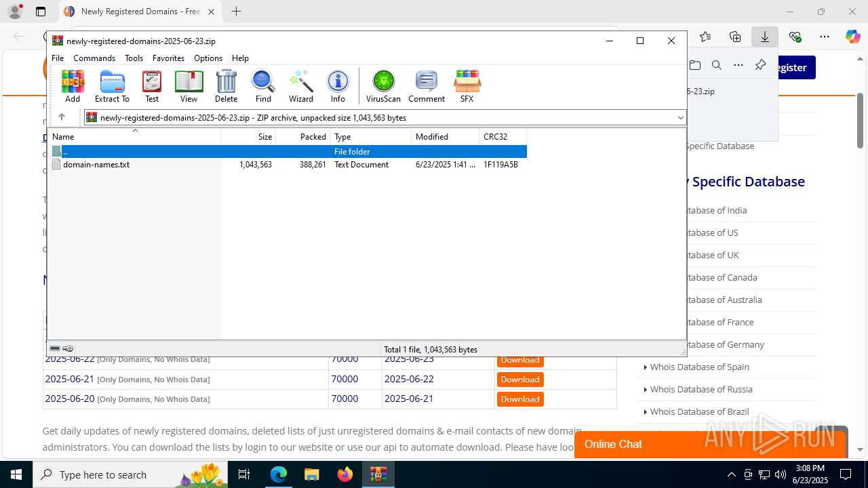Pin the Edge downloads panel
Viewport: 868px width, 488px height.
760,65
